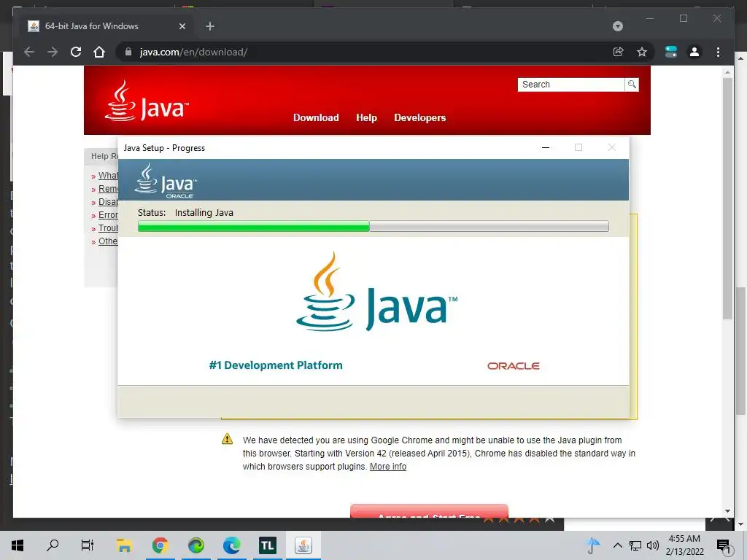Open the Help menu item
Screen dimensions: 747x560
point(366,117)
